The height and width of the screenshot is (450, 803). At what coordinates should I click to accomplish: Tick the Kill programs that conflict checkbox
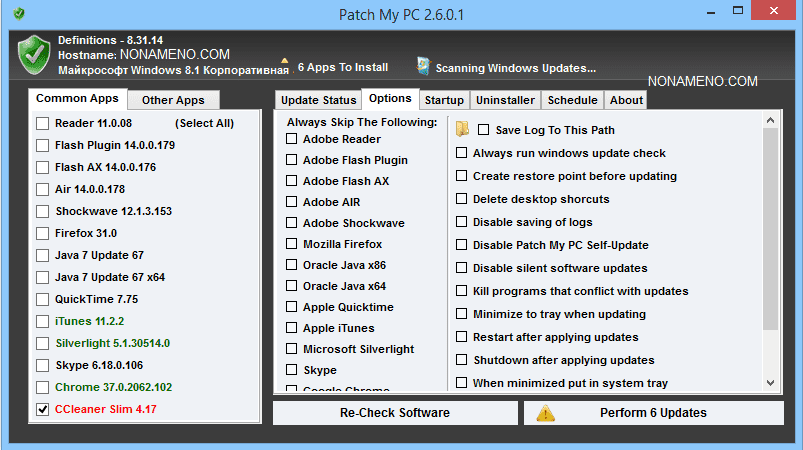point(462,291)
